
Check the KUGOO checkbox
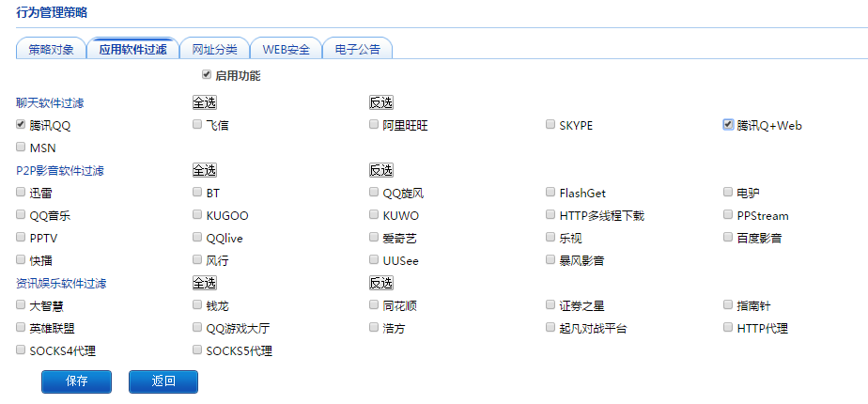197,214
